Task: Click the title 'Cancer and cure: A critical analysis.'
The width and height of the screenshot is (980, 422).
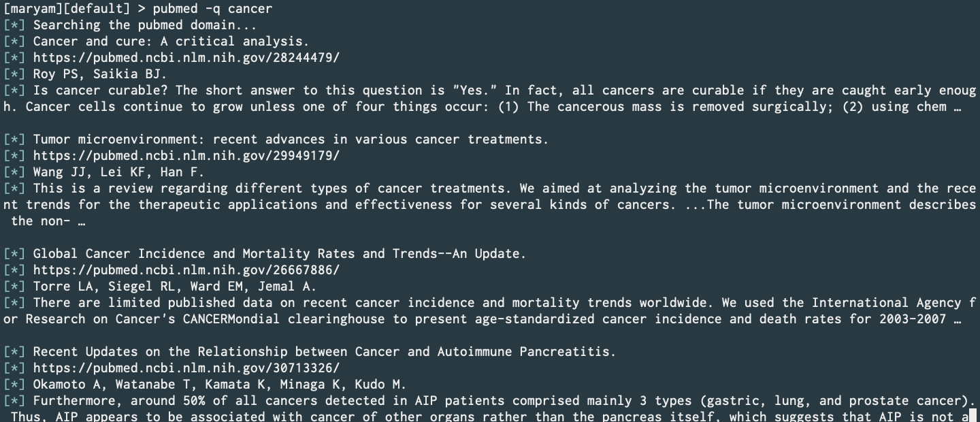Action: (171, 42)
